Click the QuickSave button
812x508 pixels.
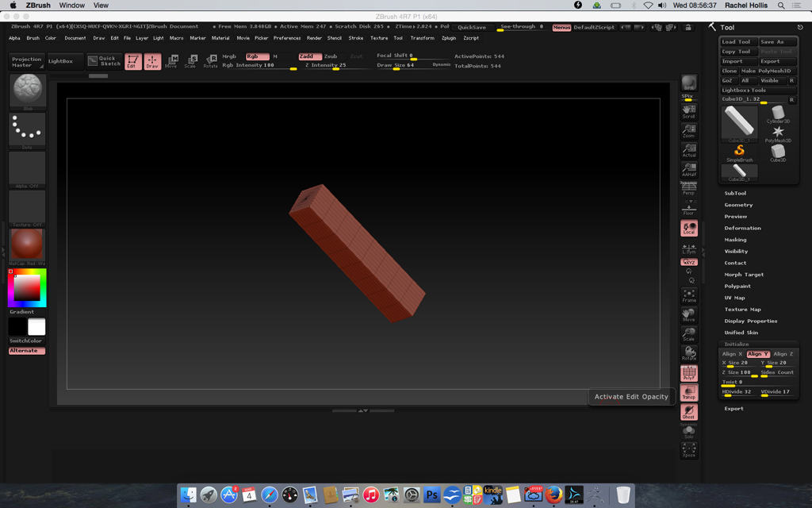click(x=472, y=28)
